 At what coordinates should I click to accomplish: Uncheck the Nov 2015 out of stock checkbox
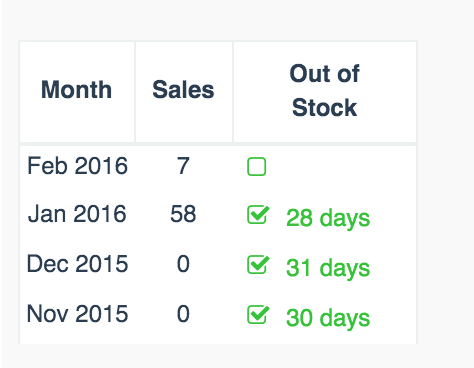258,315
